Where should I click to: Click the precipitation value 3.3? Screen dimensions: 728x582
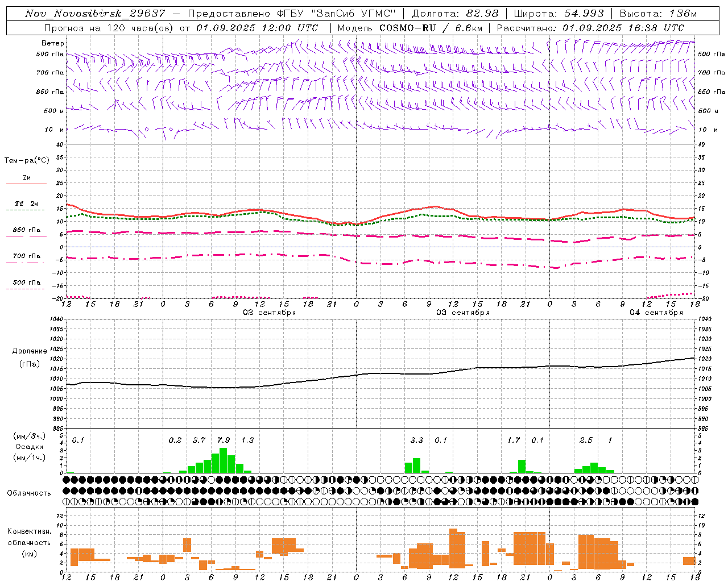(x=417, y=440)
